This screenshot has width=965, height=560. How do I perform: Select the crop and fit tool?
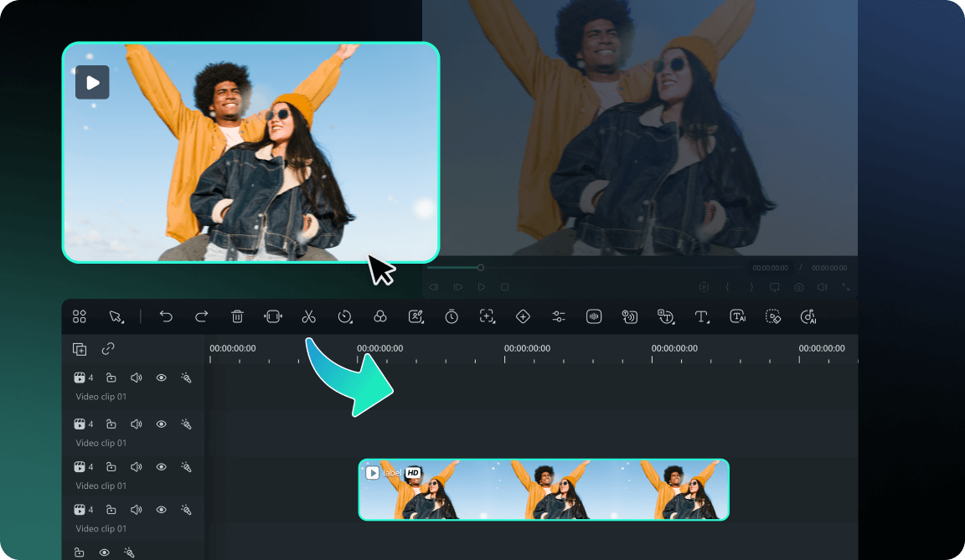pos(272,316)
